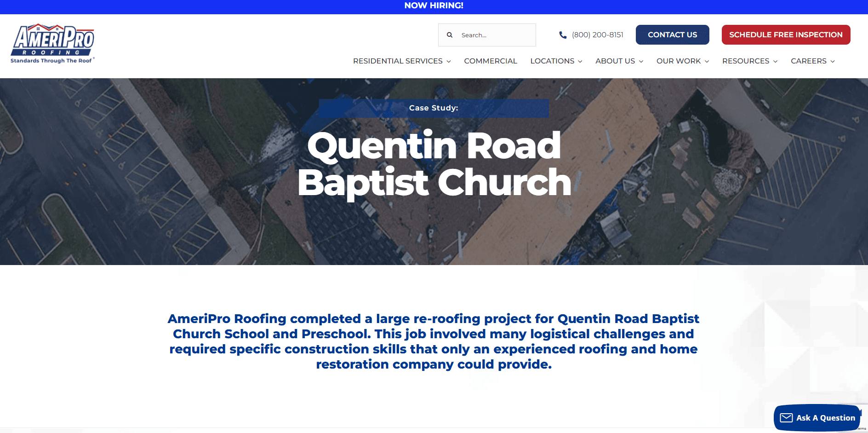Click SCHEDULE FREE INSPECTION button
The height and width of the screenshot is (433, 868).
click(786, 35)
